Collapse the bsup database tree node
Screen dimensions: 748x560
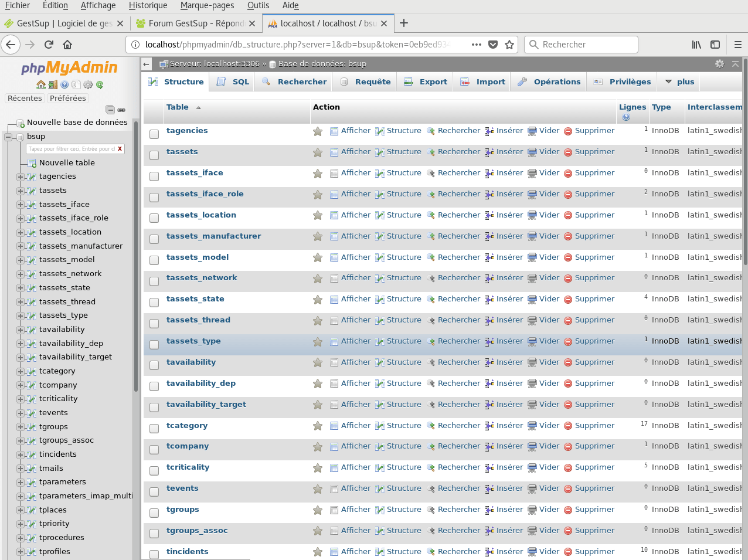(8, 137)
